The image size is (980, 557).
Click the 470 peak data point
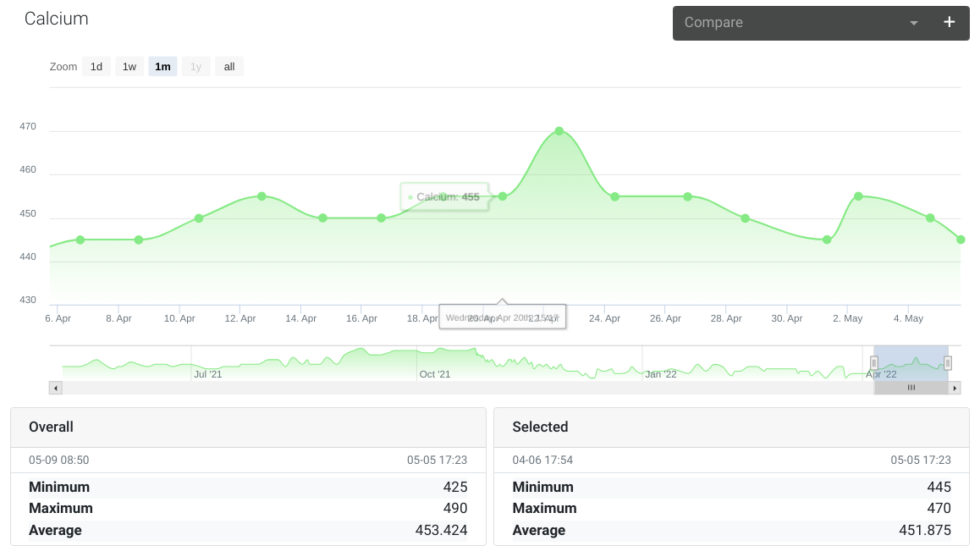559,131
